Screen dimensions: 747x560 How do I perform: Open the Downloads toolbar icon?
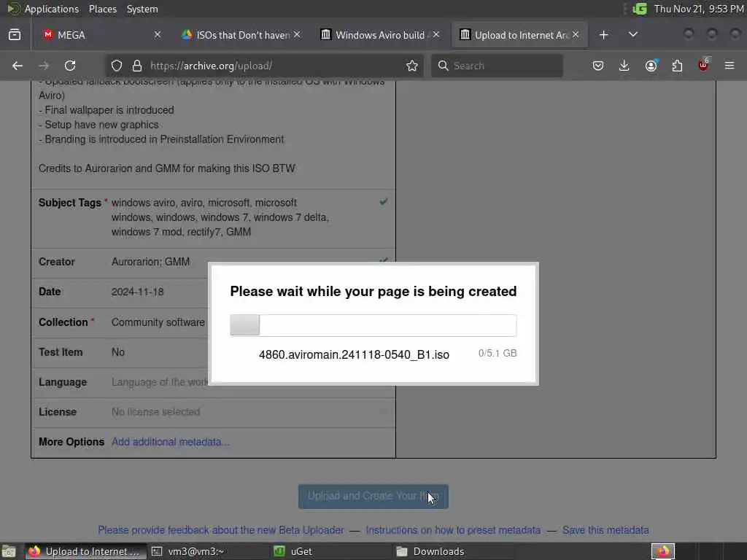click(x=624, y=66)
